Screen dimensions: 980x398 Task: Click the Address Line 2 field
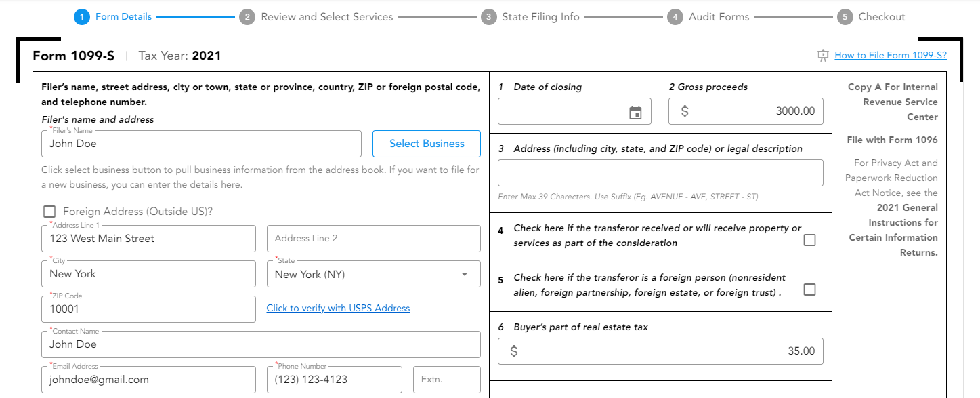(373, 239)
